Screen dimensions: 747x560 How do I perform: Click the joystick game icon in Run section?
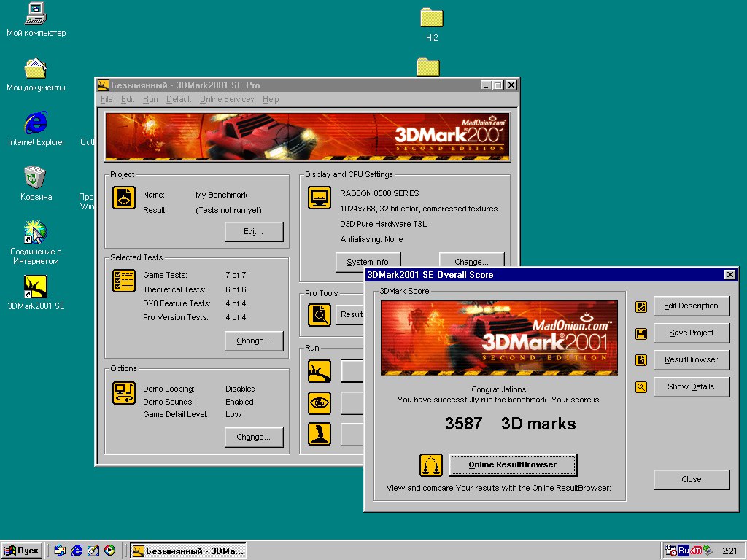(x=320, y=434)
